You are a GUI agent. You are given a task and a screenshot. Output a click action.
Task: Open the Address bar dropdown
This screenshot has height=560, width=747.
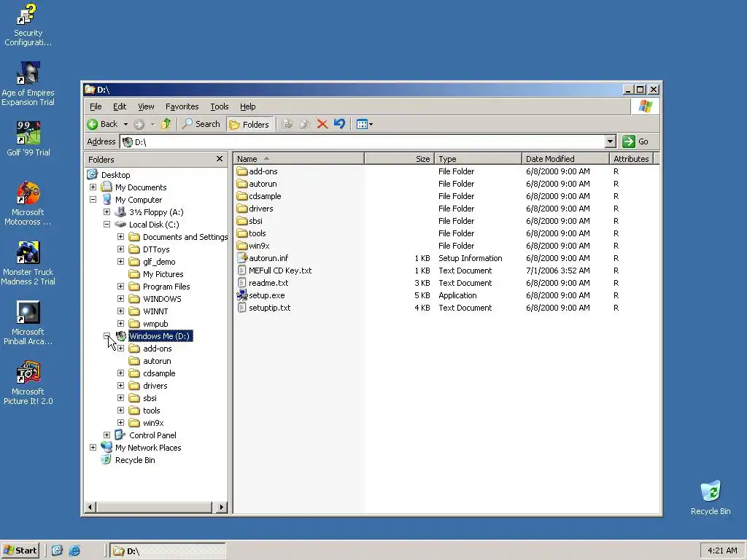tap(611, 141)
